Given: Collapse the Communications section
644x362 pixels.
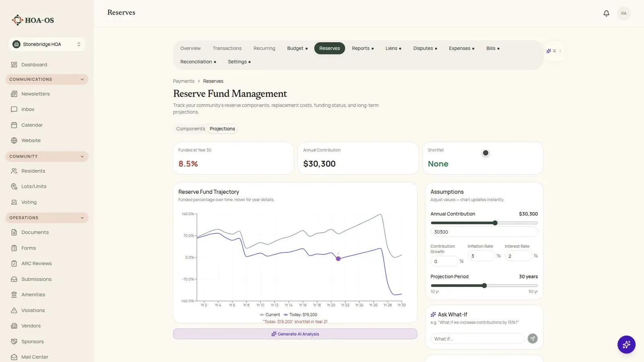Looking at the screenshot, I should click(x=47, y=79).
